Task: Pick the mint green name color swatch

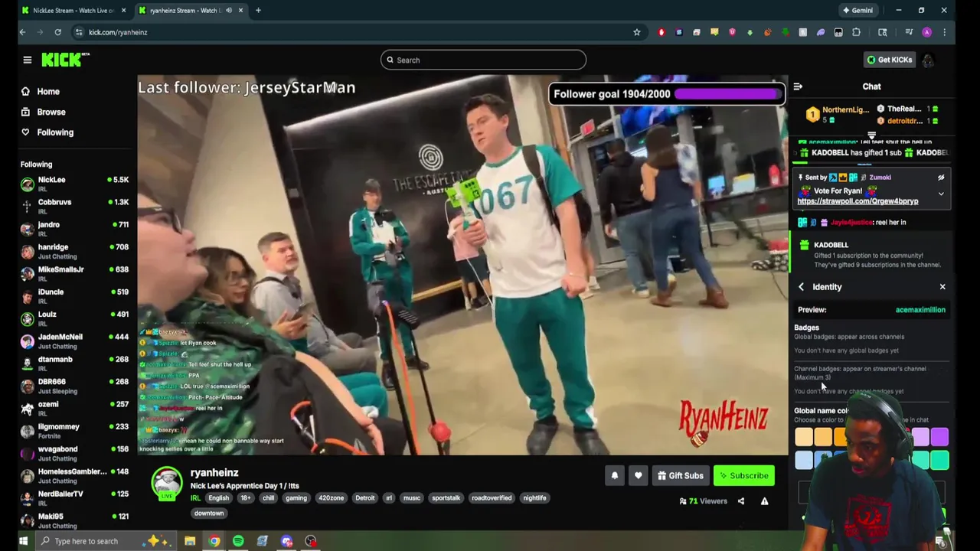Action: coord(939,460)
